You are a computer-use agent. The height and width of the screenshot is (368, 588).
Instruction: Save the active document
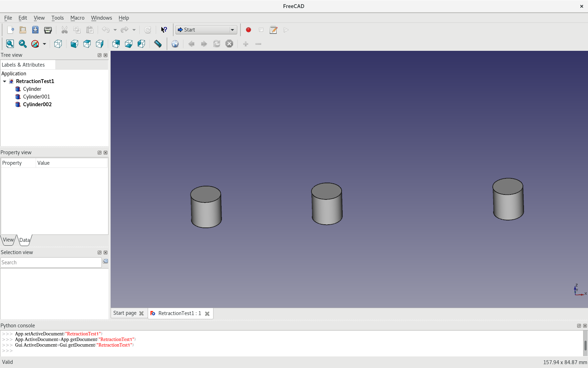(x=35, y=30)
